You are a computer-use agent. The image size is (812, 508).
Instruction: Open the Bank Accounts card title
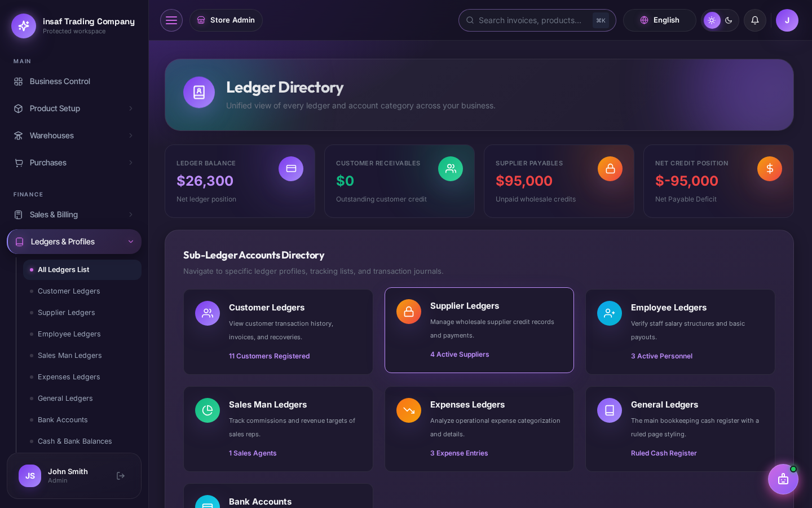point(260,501)
